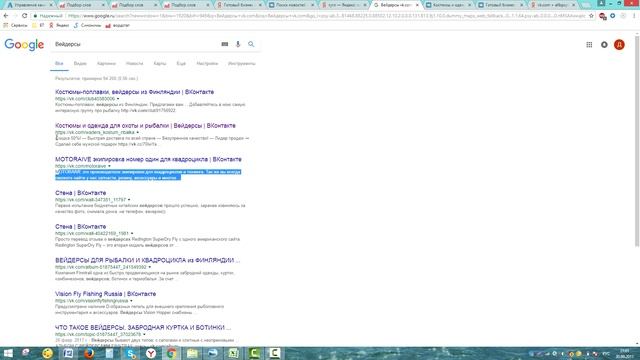Click the magnifier search button

251,44
